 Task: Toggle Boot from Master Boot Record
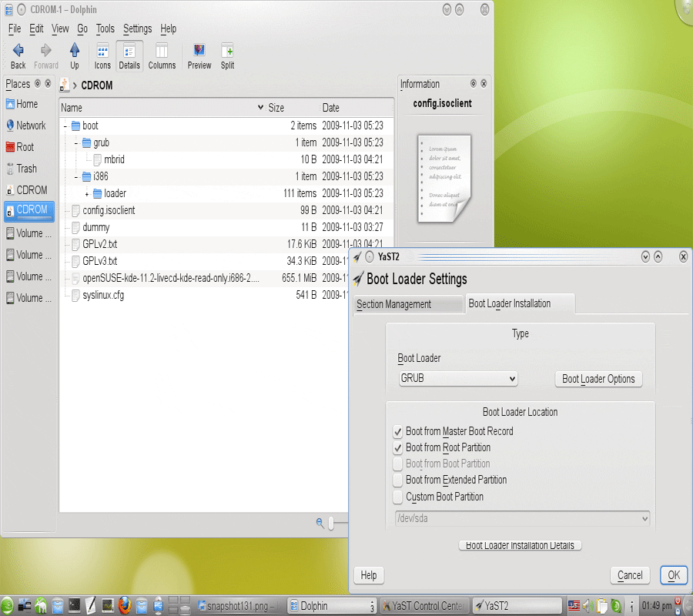(x=398, y=432)
